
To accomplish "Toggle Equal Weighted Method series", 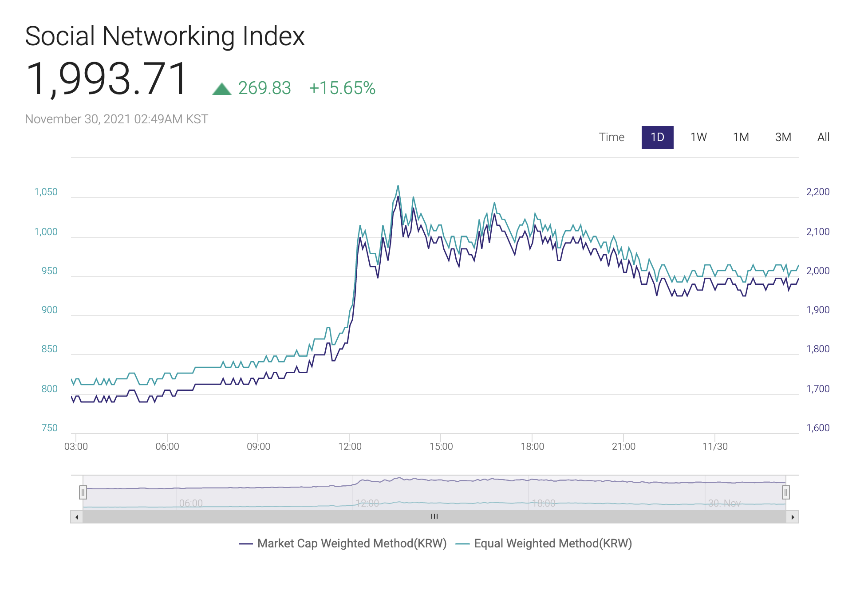I will pyautogui.click(x=552, y=543).
